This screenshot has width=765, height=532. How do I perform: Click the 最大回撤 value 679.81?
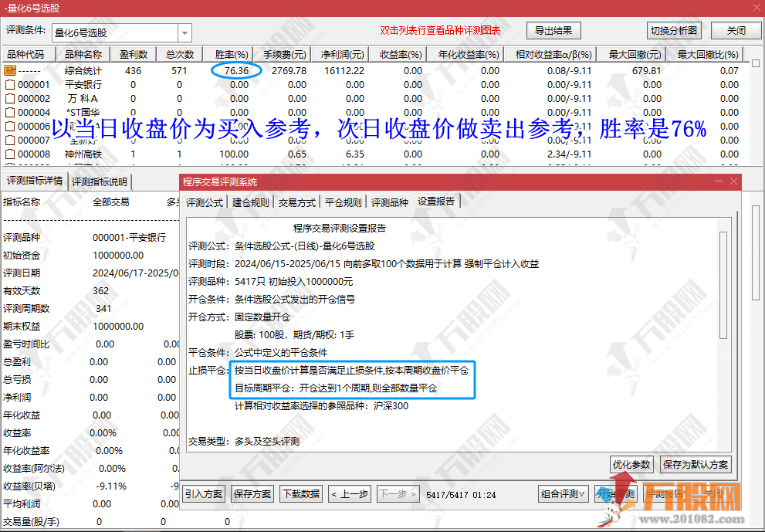coord(647,71)
